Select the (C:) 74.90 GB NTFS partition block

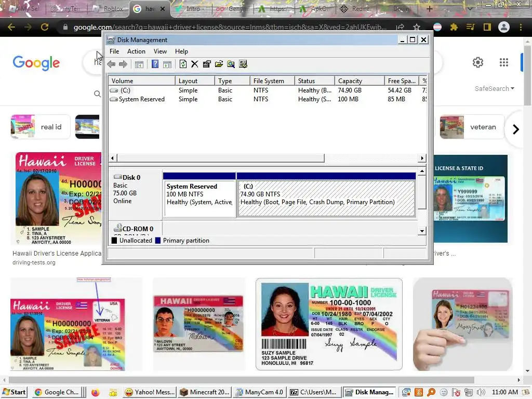click(326, 195)
